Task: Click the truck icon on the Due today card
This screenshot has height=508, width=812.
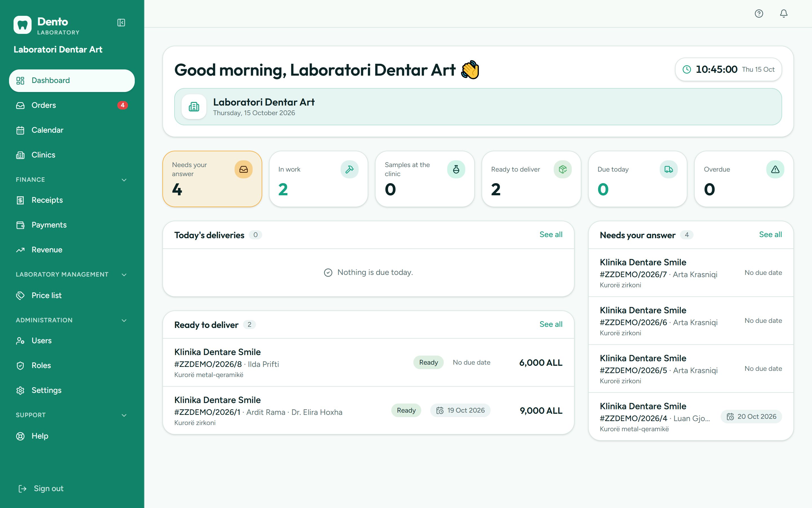Action: point(669,169)
